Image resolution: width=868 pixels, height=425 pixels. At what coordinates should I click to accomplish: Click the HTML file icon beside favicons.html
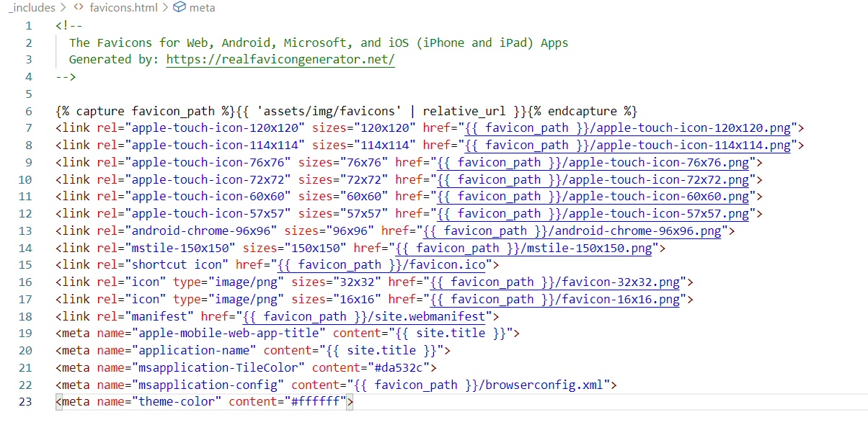click(x=79, y=8)
